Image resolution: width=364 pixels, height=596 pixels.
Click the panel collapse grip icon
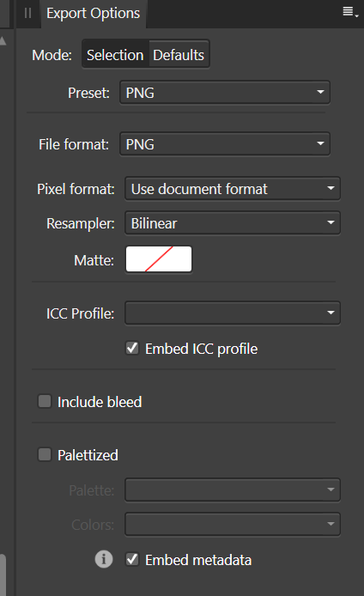point(27,13)
